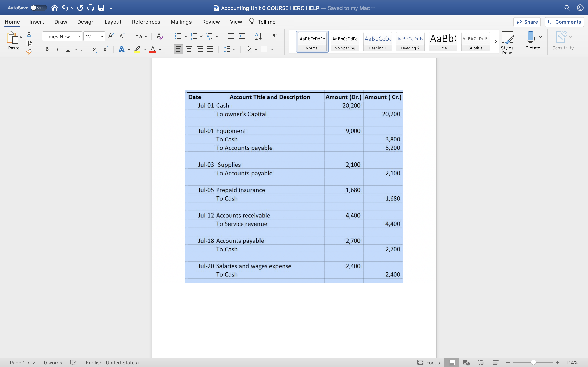This screenshot has width=588, height=367.
Task: Enable bold formatting
Action: click(47, 49)
